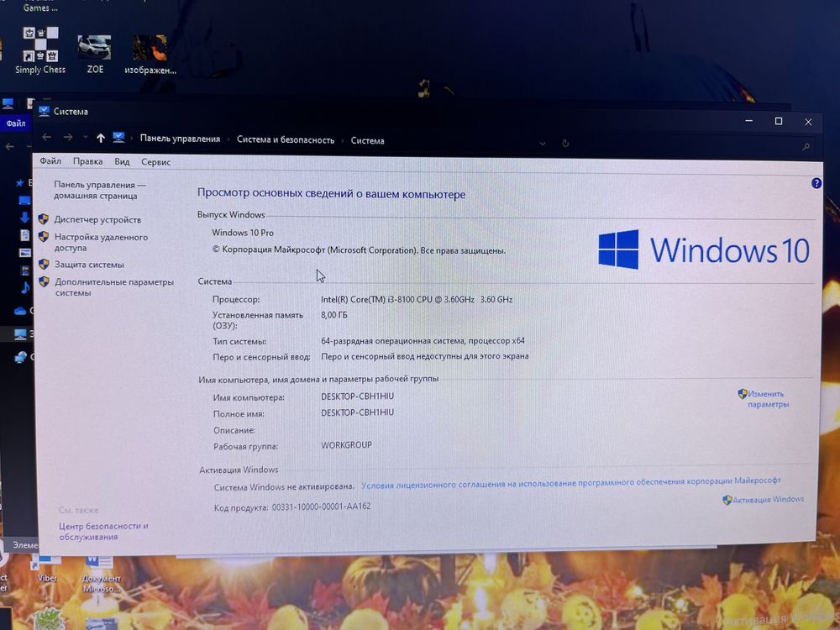Click the computer name DESKTOP-CBH1HIU beside Имя компьютера
This screenshot has width=840, height=630.
pyautogui.click(x=357, y=396)
